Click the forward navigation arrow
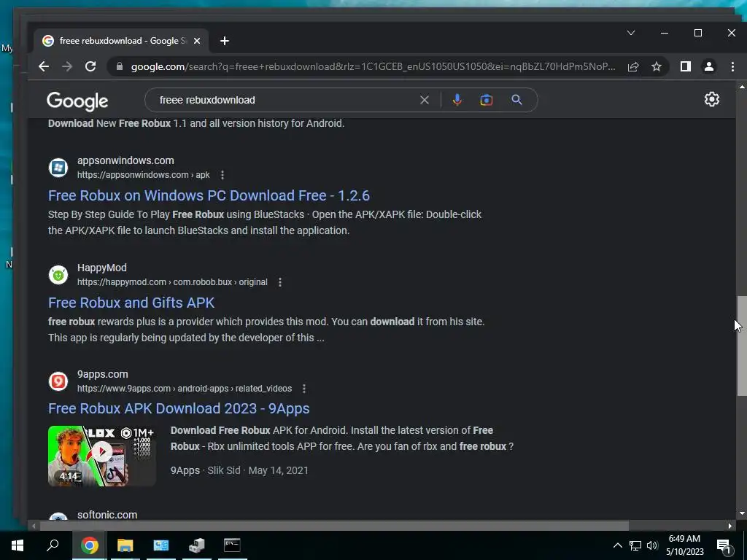The image size is (747, 560). [67, 66]
